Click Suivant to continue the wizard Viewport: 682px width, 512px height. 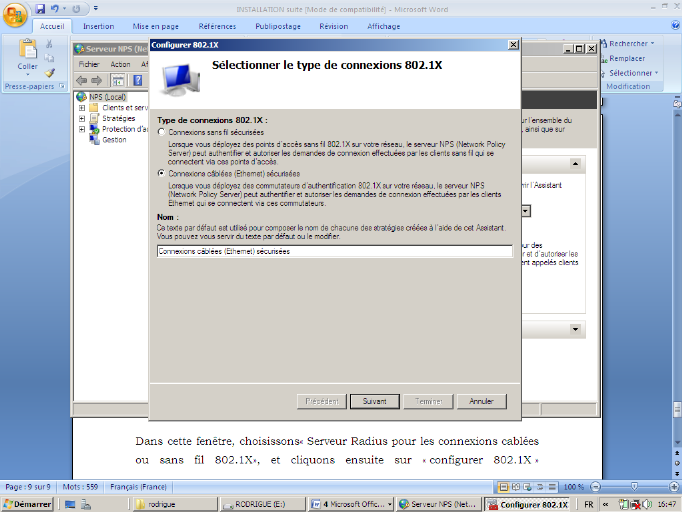point(374,401)
